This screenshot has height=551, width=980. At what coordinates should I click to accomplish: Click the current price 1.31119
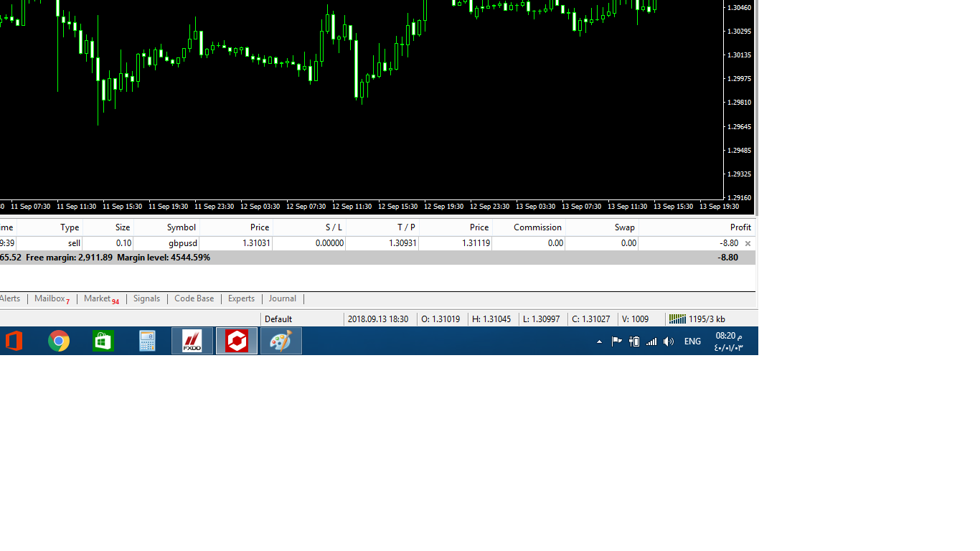[x=476, y=243]
